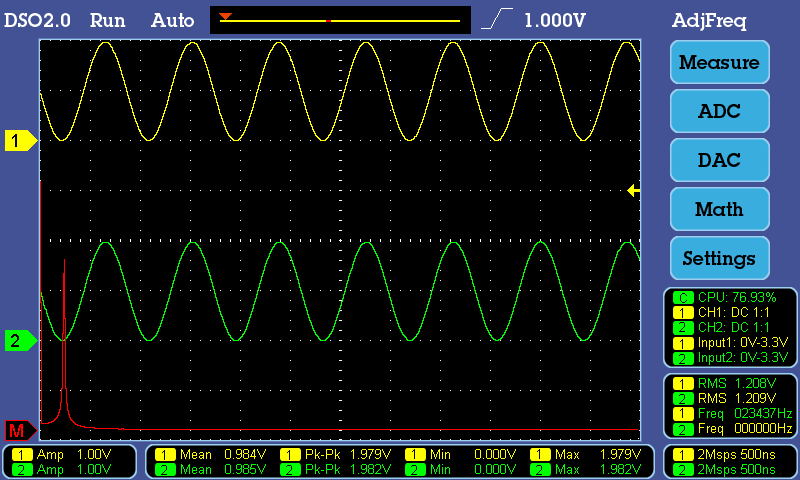This screenshot has width=800, height=480.
Task: Open the Measure menu button
Action: [x=719, y=62]
